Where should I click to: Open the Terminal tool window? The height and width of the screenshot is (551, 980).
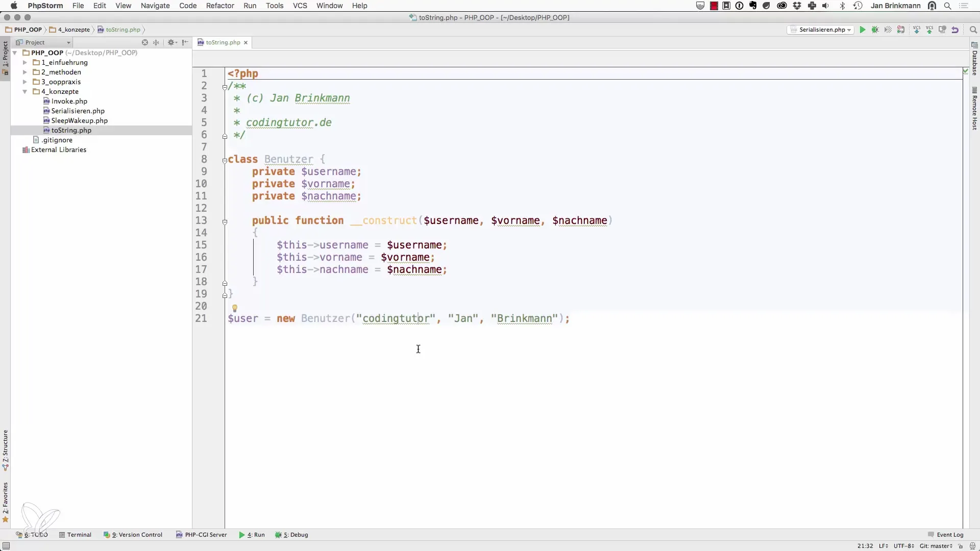pos(75,535)
